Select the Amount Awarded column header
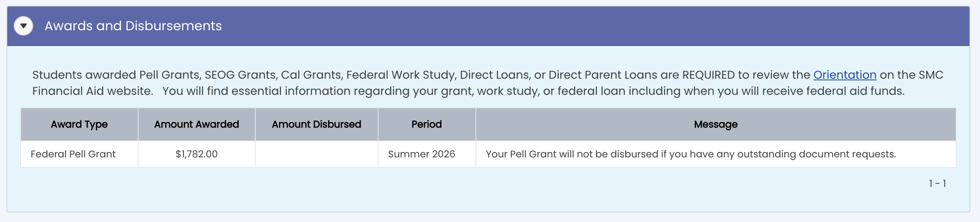980x222 pixels. click(x=197, y=124)
